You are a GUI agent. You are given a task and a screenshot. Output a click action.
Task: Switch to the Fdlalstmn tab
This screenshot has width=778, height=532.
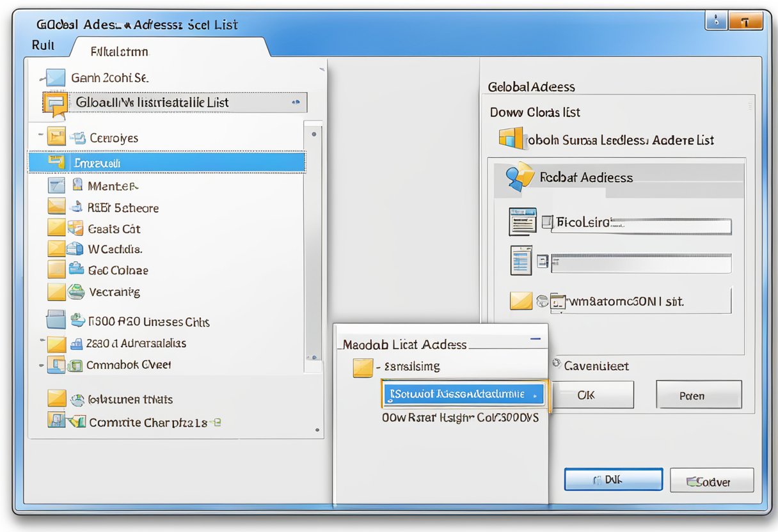[119, 51]
